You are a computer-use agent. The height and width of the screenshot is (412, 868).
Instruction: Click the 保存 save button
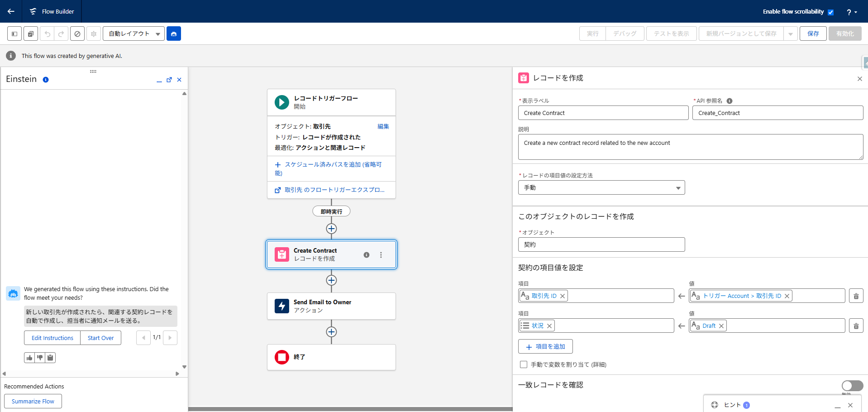tap(813, 34)
